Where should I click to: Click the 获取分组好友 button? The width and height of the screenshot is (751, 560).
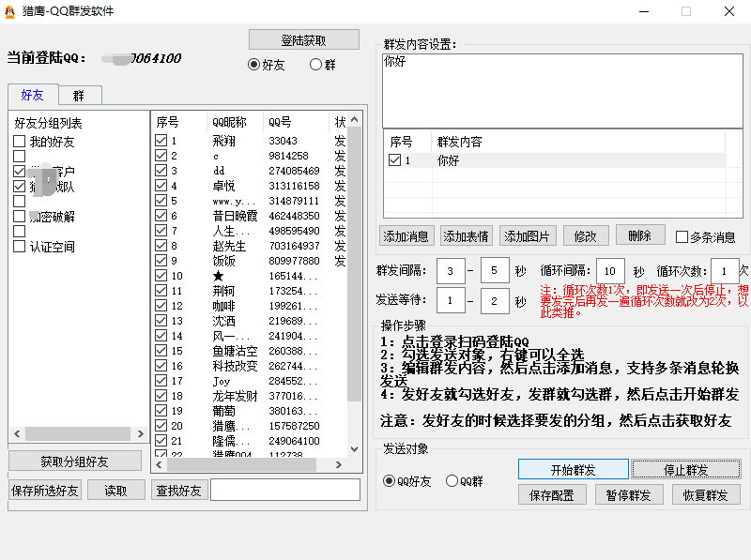coord(75,461)
